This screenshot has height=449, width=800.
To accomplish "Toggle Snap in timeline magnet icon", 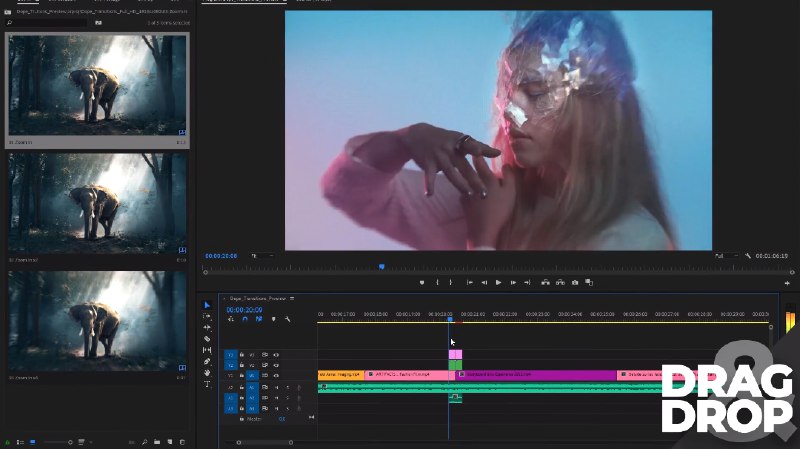I will [x=245, y=319].
